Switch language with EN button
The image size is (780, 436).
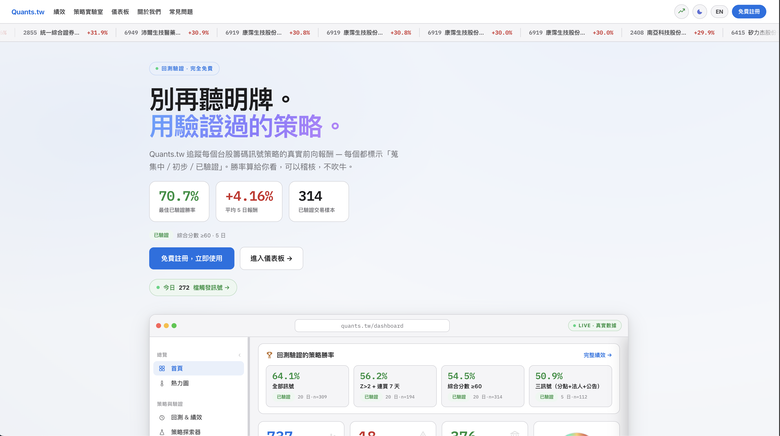(x=719, y=11)
